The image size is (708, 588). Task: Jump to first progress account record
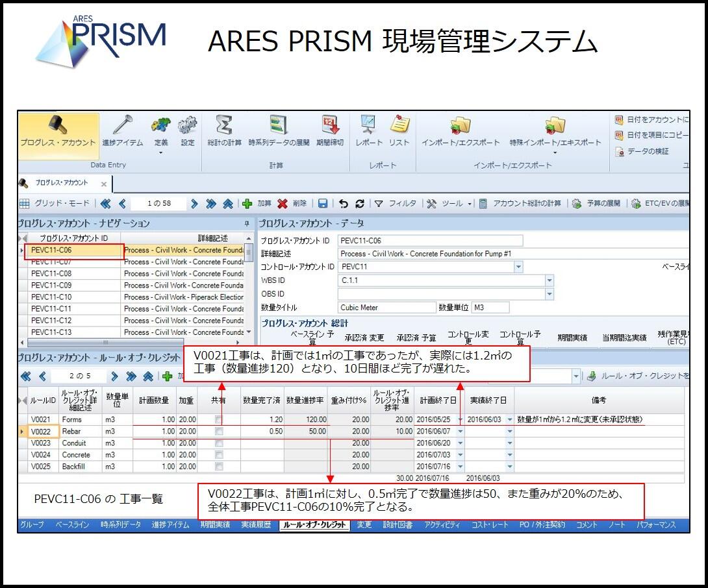106,204
